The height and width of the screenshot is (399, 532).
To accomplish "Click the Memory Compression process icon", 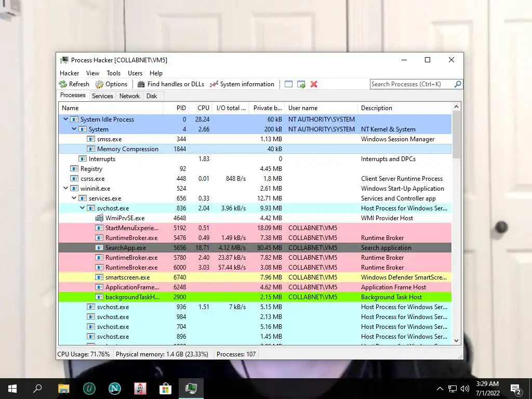I will point(91,149).
